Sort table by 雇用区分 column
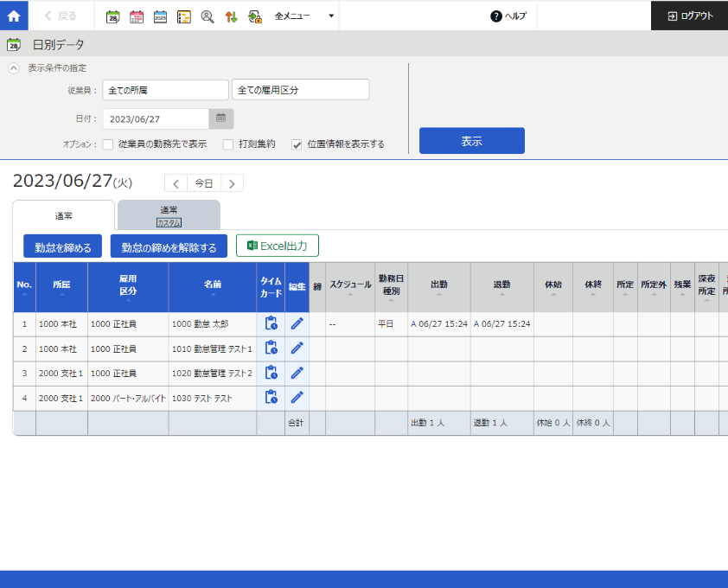 (128, 287)
